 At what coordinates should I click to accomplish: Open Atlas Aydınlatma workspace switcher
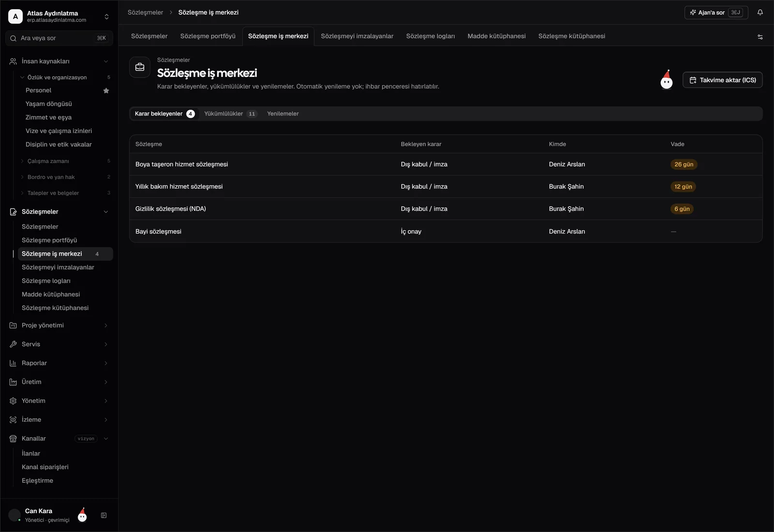[59, 16]
